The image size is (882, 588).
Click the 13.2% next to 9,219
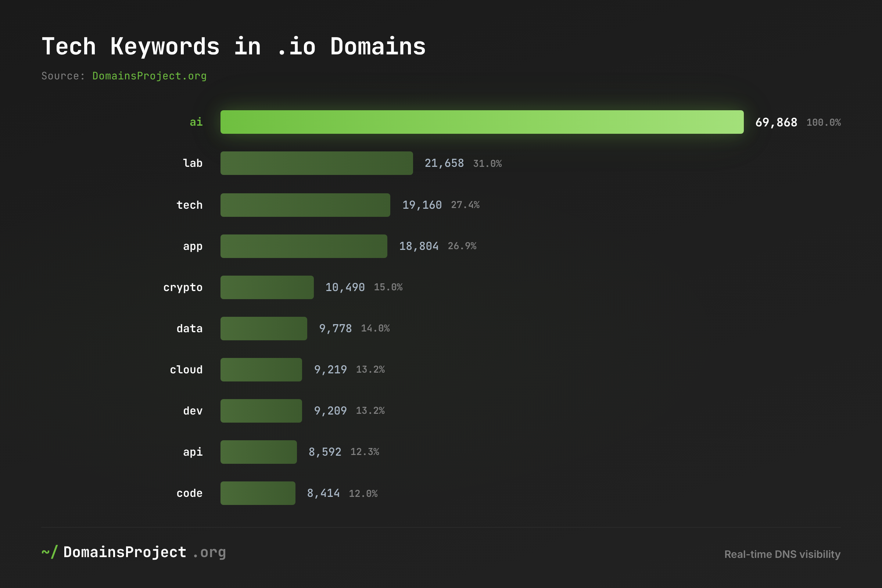click(x=370, y=370)
